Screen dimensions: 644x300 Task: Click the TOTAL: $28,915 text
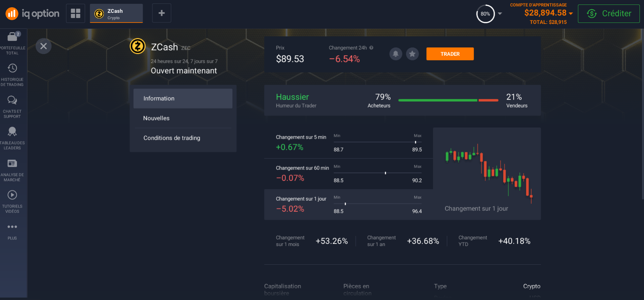(548, 22)
